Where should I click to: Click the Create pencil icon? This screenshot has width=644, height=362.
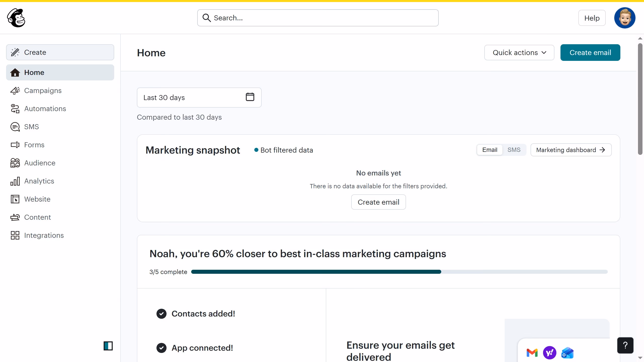[15, 52]
